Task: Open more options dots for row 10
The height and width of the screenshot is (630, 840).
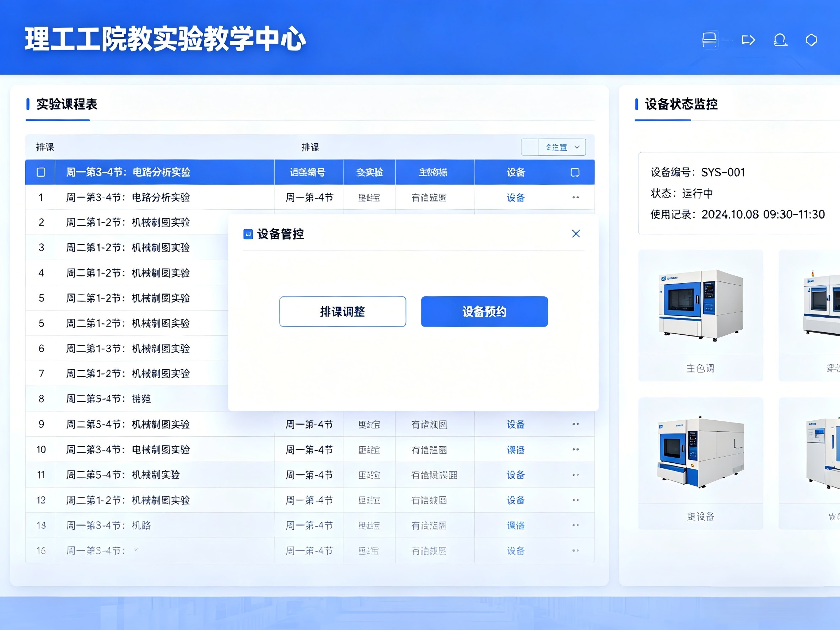Action: [x=575, y=449]
